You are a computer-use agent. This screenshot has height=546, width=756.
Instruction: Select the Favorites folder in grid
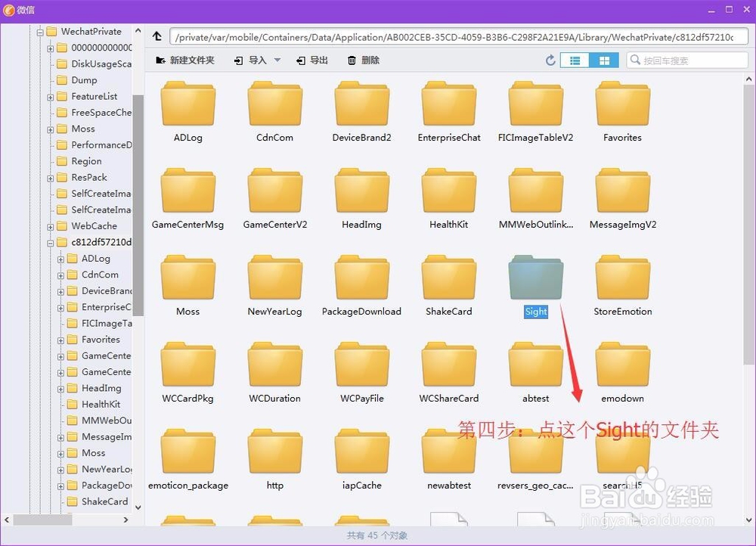click(622, 112)
